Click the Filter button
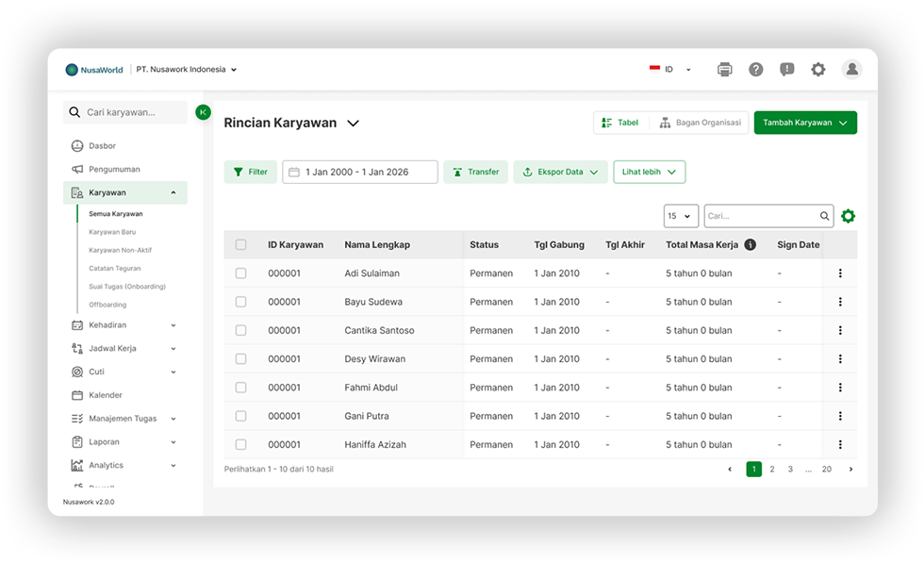 [x=250, y=172]
